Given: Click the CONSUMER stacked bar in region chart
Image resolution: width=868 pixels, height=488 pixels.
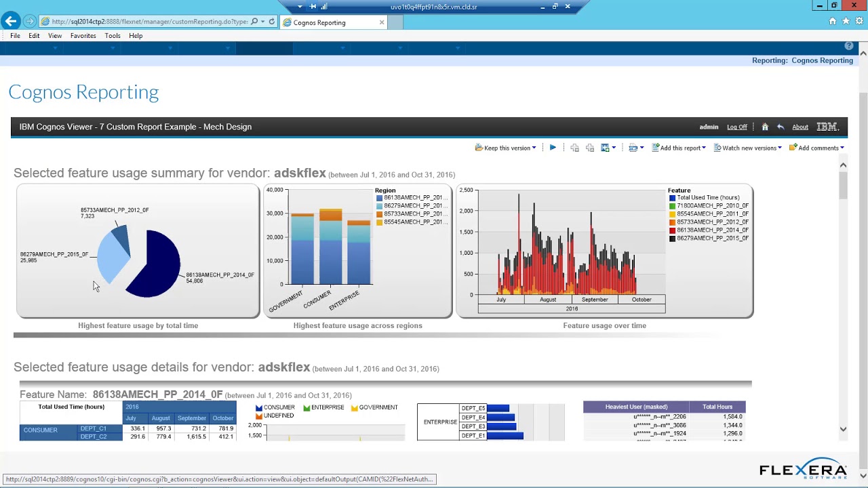Looking at the screenshot, I should coord(331,247).
